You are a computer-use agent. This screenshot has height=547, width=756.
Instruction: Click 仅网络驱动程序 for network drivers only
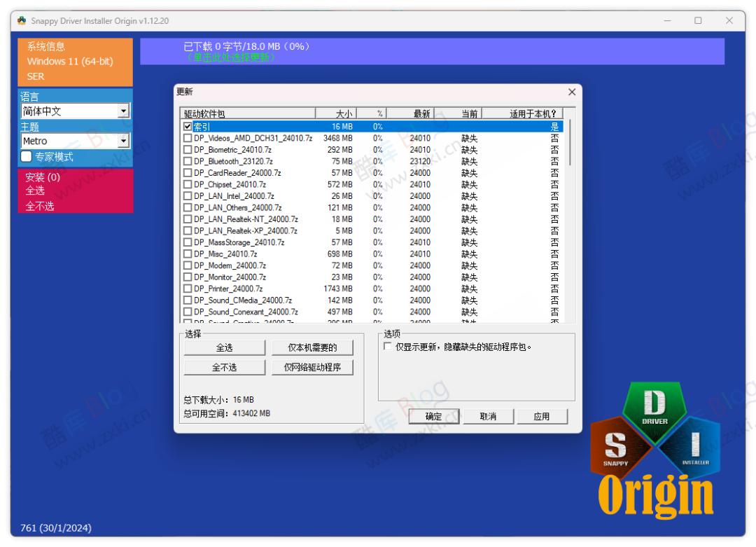point(313,366)
